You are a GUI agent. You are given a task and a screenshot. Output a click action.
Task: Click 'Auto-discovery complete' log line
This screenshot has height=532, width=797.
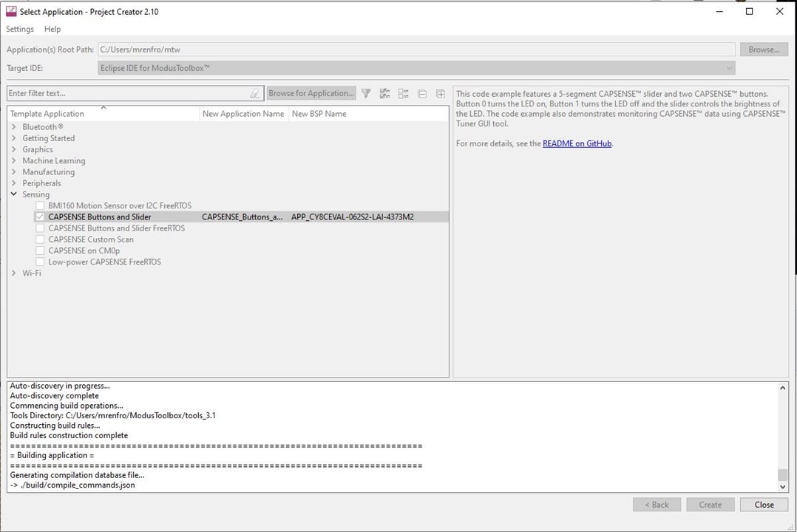point(55,395)
